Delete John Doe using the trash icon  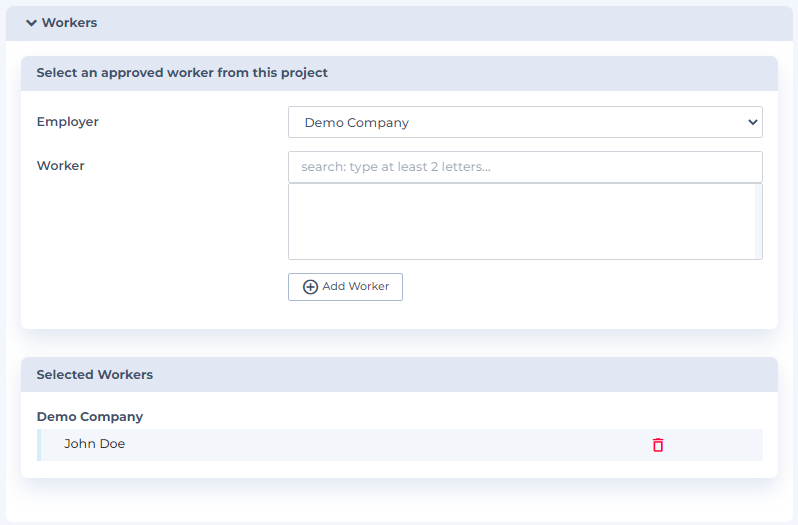tap(658, 445)
